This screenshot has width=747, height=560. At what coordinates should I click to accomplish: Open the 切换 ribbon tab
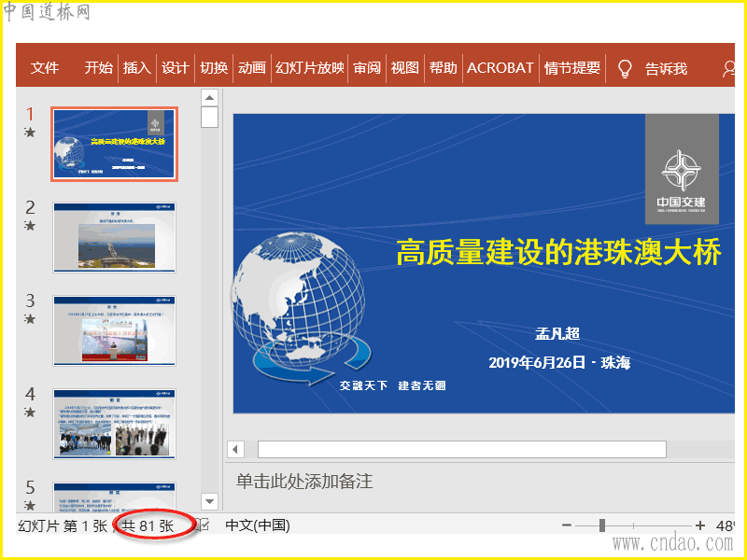point(214,68)
